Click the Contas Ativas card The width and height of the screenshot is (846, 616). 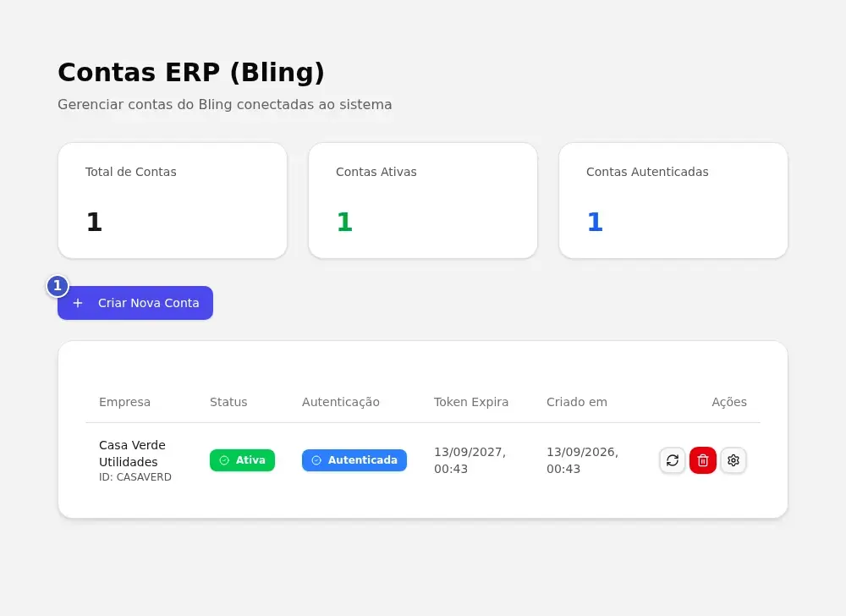(x=423, y=201)
